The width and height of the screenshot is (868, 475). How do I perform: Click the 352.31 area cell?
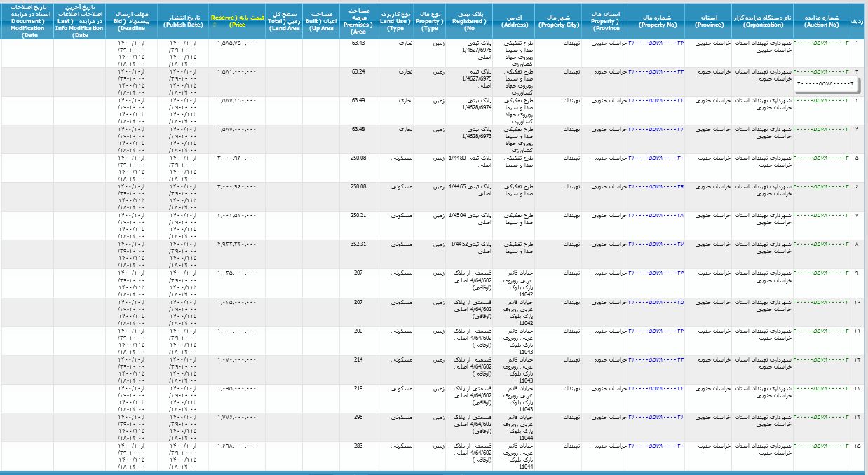[x=358, y=244]
